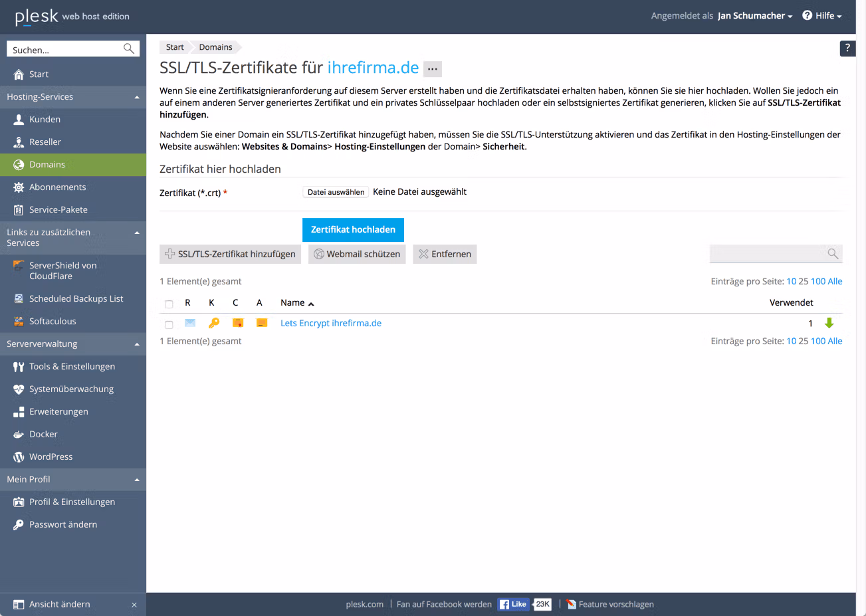866x616 pixels.
Task: Check the select-all certificates checkbox
Action: pyautogui.click(x=169, y=302)
